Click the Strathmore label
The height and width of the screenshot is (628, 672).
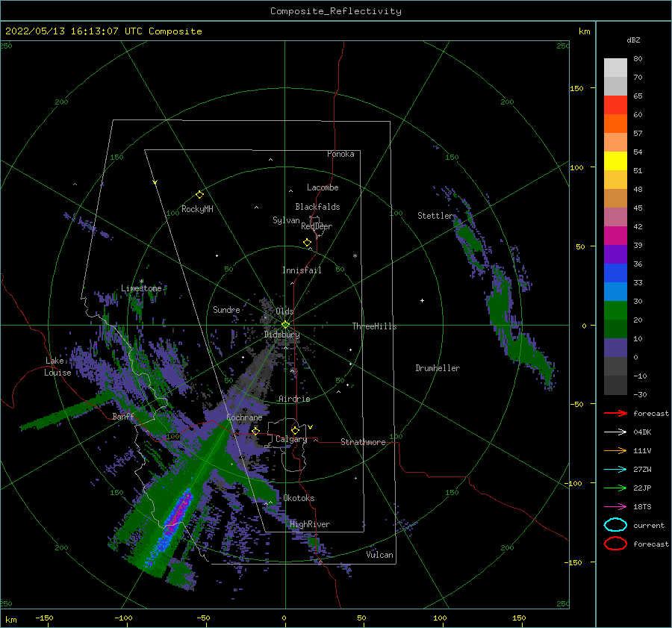point(363,442)
